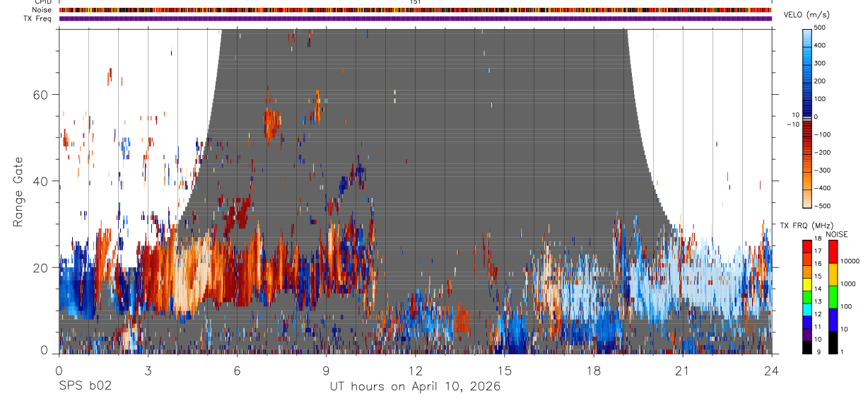
Task: Click the '151' CPID value at top
Action: coord(416,2)
